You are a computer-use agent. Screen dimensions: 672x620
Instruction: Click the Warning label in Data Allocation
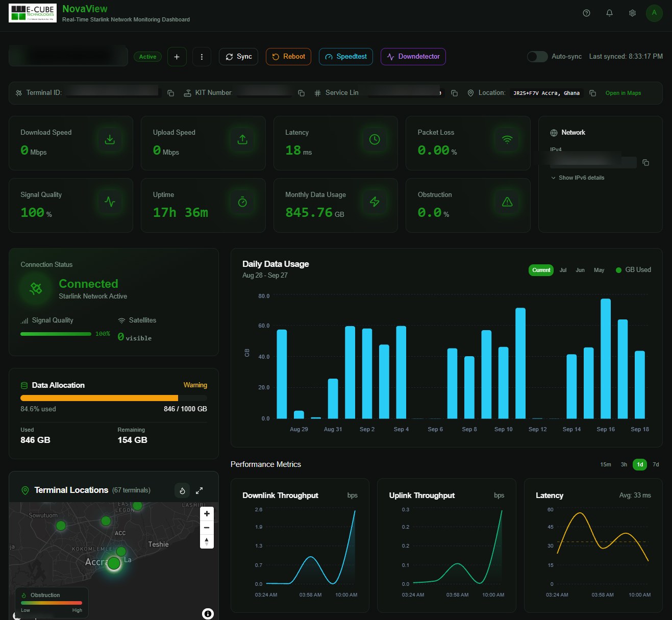[x=195, y=385]
